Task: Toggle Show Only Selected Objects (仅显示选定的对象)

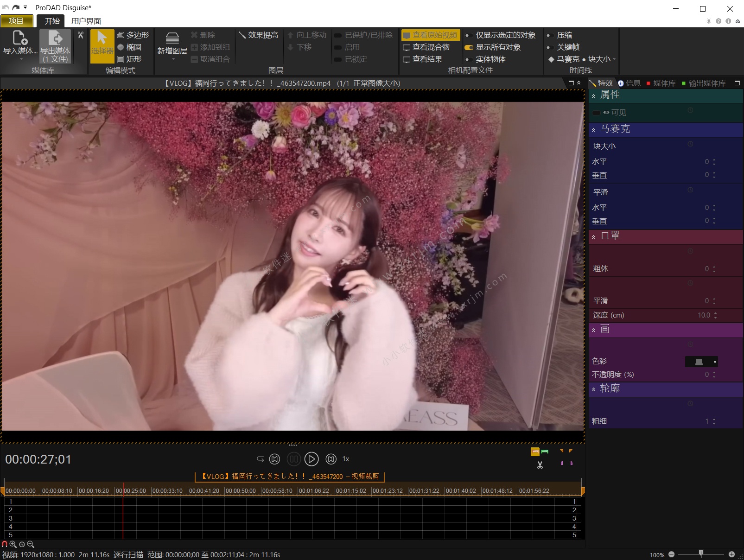Action: [x=469, y=35]
